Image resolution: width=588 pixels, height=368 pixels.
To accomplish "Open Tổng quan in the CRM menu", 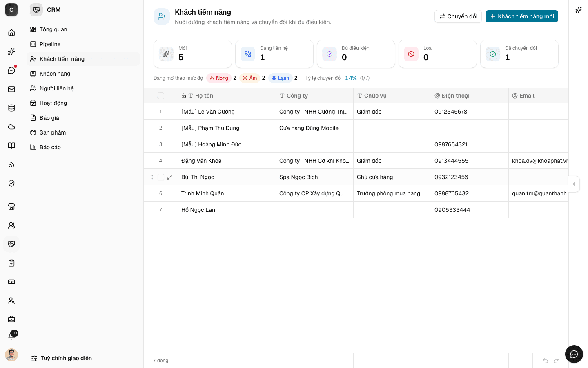I will pyautogui.click(x=83, y=29).
